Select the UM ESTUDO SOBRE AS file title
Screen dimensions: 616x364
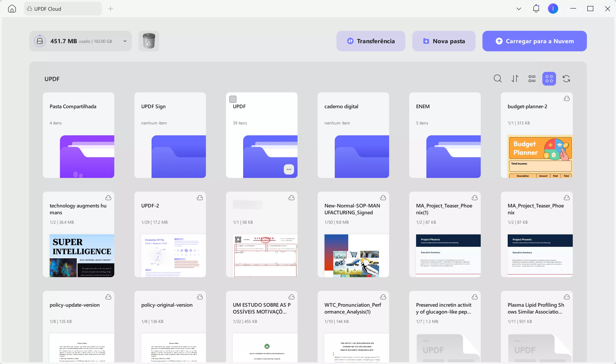point(262,308)
